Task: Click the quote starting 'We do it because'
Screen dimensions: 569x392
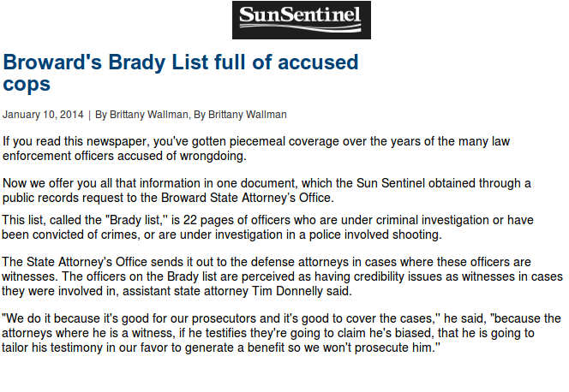Action: point(281,333)
